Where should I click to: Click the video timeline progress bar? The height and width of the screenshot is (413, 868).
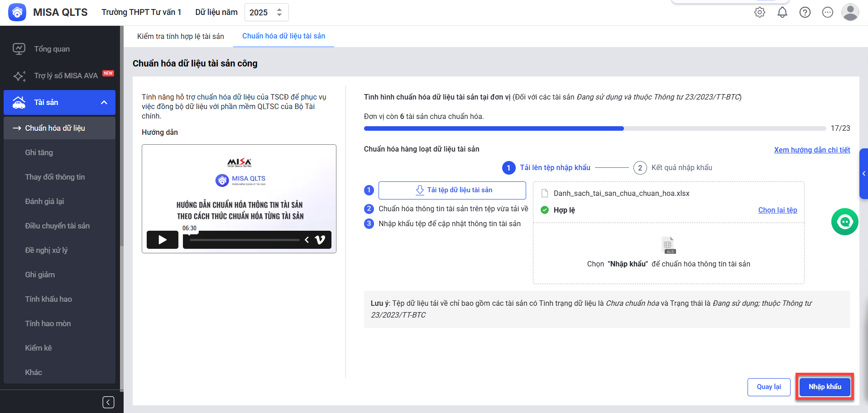tap(245, 240)
